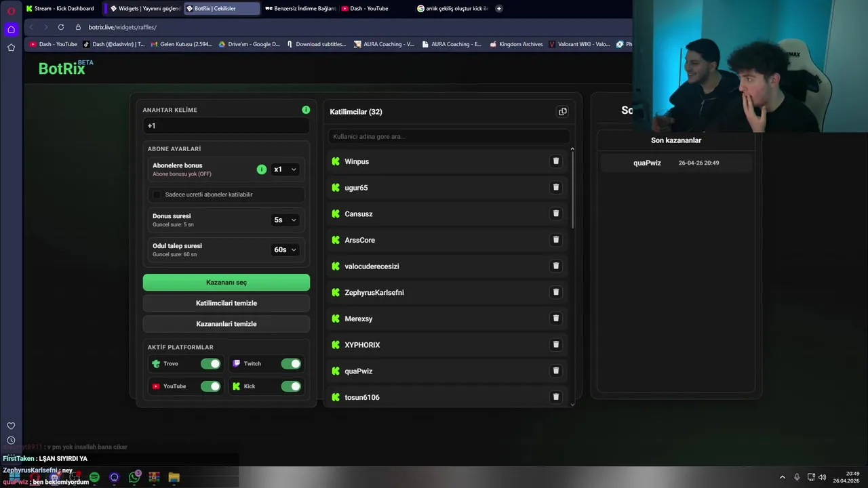Open Opera bookmarks star in sidebar
The width and height of the screenshot is (868, 488).
(x=11, y=47)
